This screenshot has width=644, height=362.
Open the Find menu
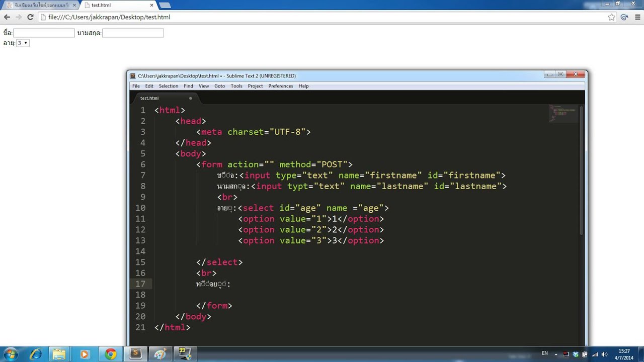pyautogui.click(x=188, y=86)
